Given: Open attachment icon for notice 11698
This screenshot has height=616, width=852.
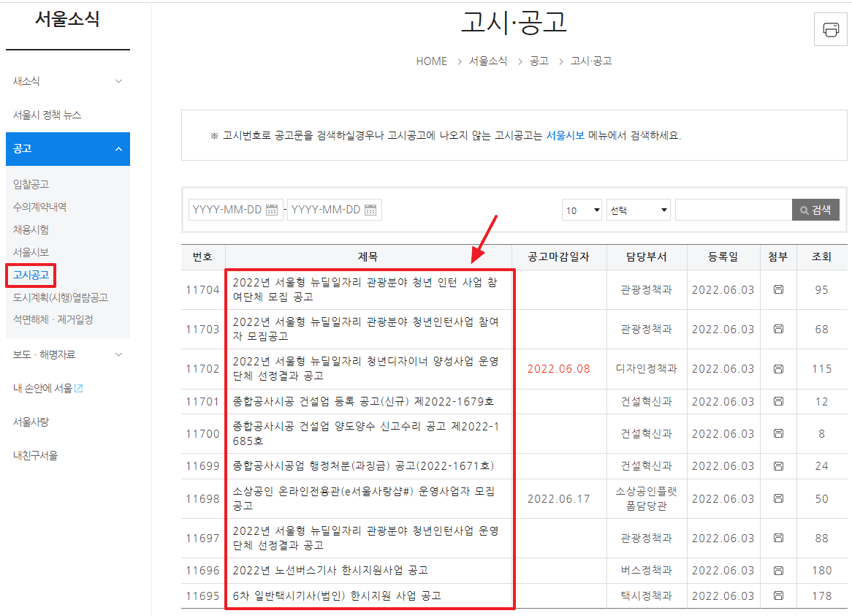Looking at the screenshot, I should (x=778, y=498).
